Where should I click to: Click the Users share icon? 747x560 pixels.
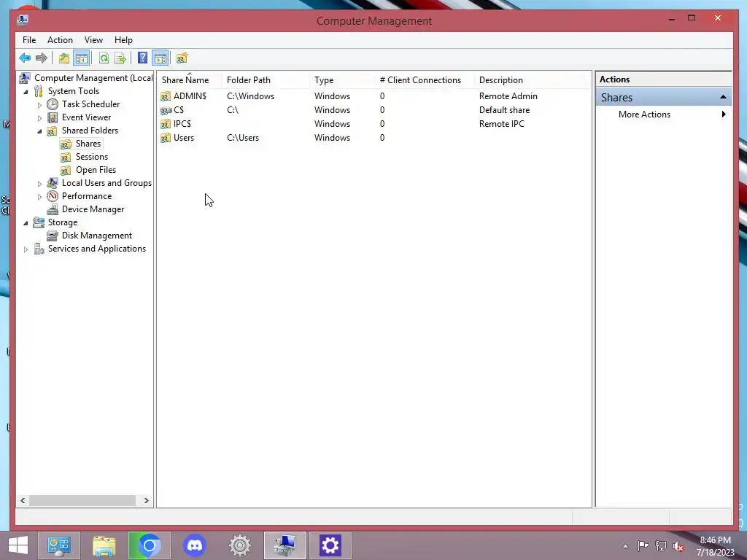(x=166, y=138)
